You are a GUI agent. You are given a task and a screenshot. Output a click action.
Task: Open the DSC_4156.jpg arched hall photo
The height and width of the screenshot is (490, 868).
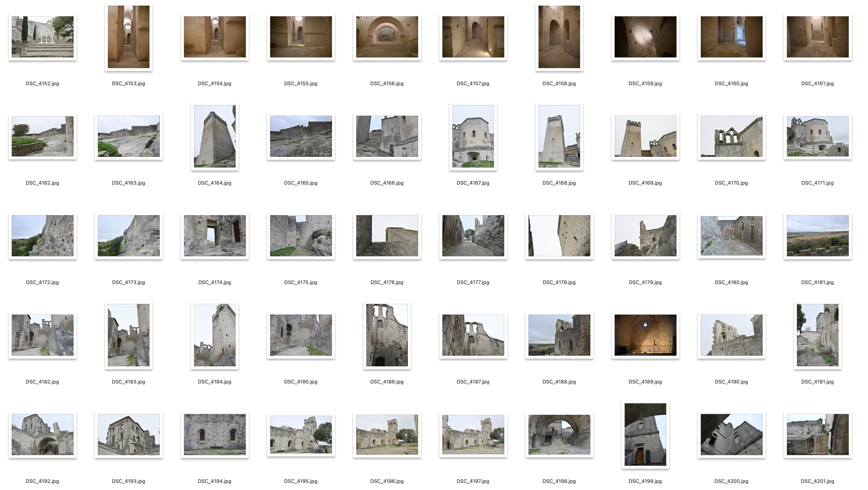pyautogui.click(x=387, y=37)
